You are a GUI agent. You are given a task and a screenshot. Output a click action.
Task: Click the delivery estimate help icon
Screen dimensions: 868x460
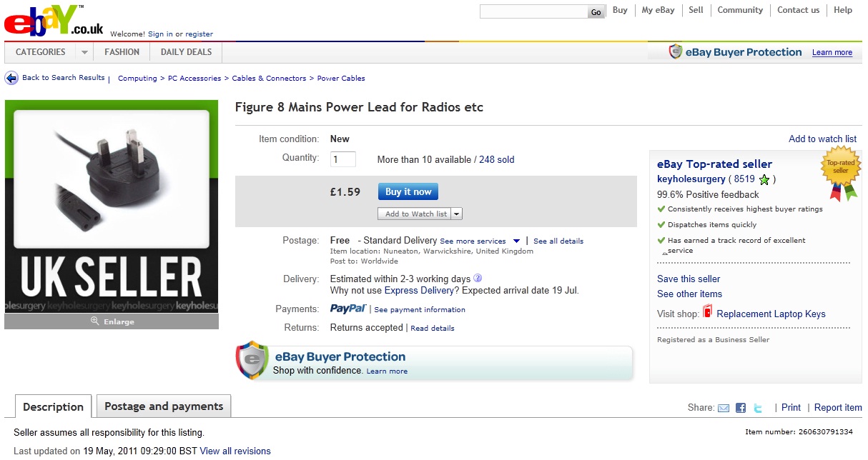[x=478, y=279]
